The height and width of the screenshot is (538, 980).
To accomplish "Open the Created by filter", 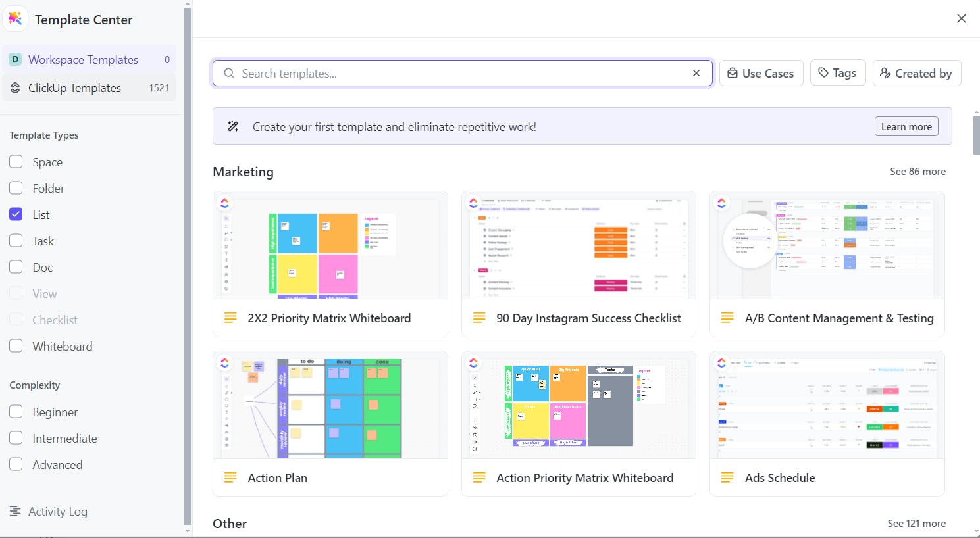I will [916, 73].
